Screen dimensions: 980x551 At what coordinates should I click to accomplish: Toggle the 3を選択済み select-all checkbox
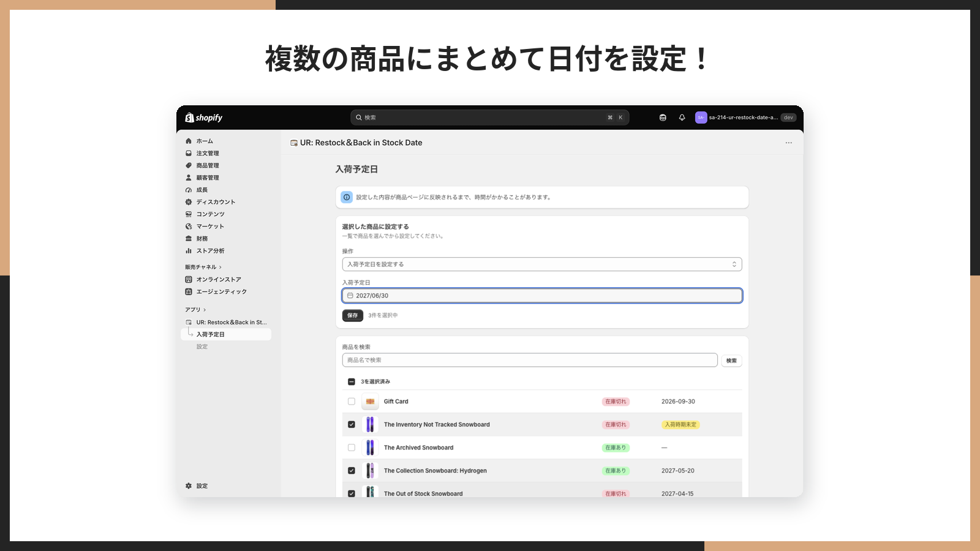click(352, 381)
